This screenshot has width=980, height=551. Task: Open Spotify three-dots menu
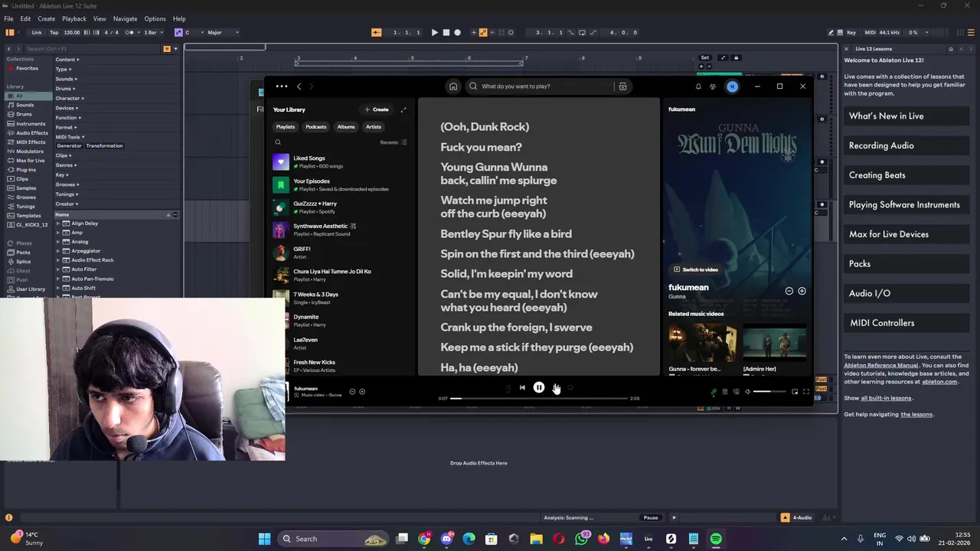click(282, 86)
